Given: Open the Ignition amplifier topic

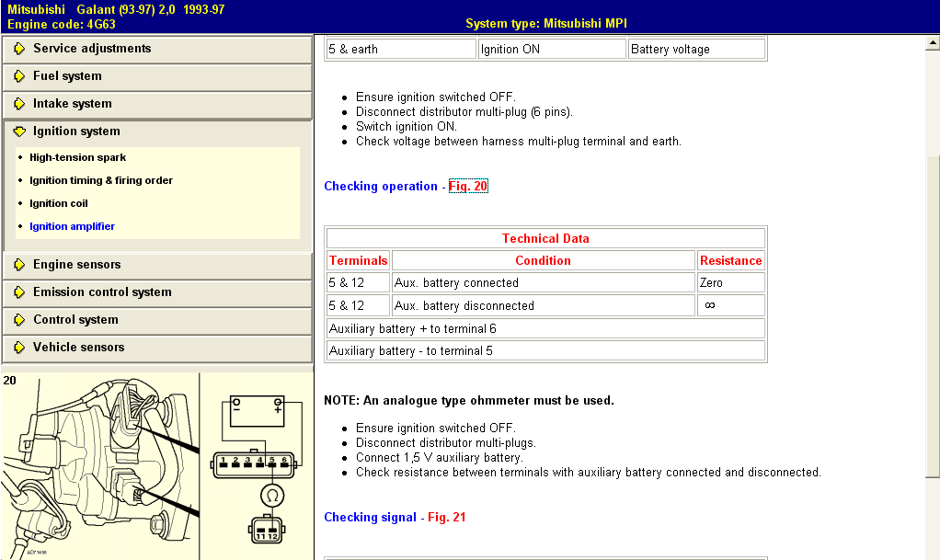Looking at the screenshot, I should [x=72, y=226].
